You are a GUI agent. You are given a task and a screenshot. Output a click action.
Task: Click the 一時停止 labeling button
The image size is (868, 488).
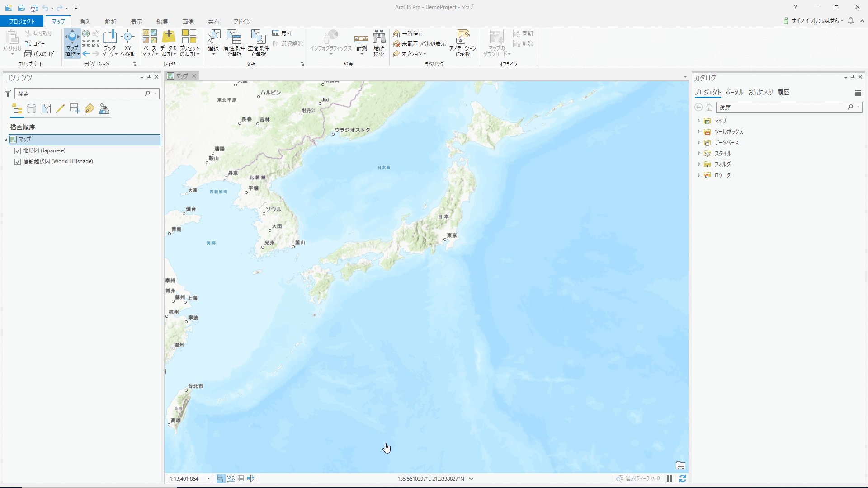408,33
